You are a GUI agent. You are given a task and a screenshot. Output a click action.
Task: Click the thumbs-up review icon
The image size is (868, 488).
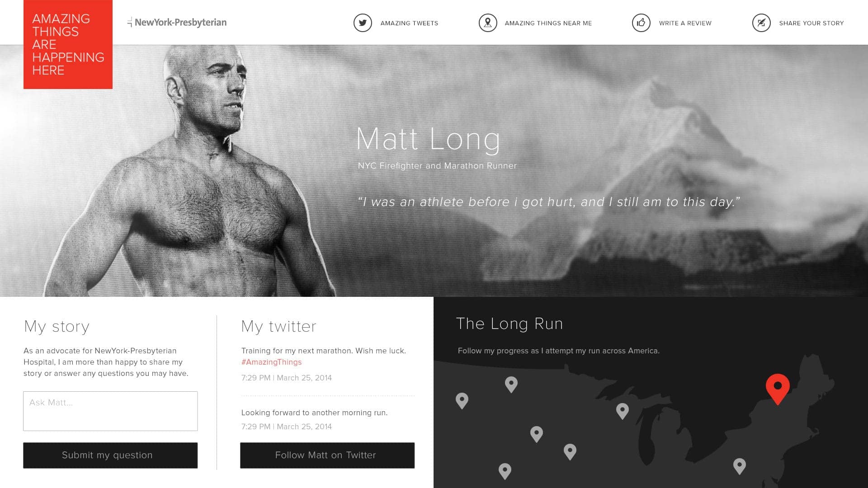[x=641, y=23]
